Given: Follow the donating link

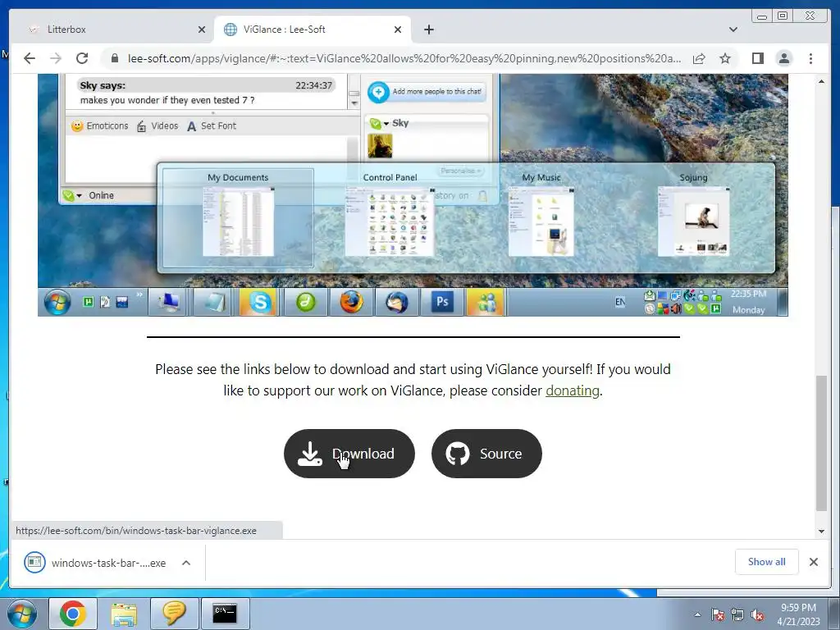Looking at the screenshot, I should click(x=572, y=390).
